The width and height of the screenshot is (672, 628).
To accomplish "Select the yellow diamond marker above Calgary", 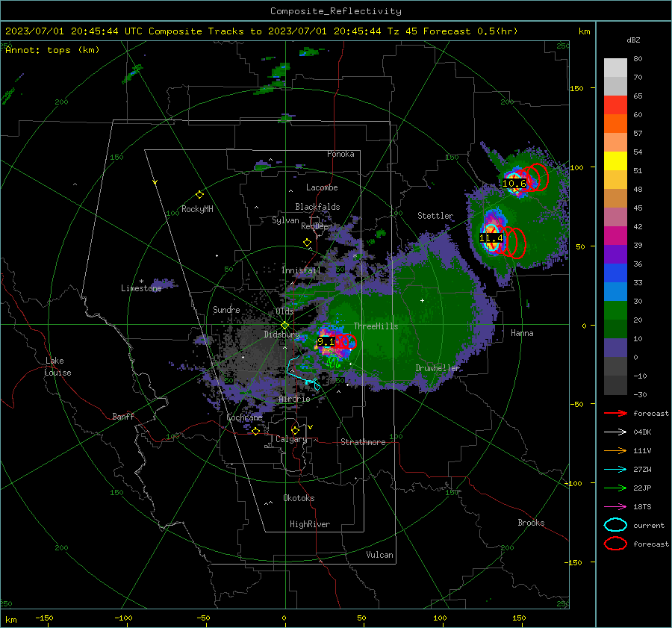I will (x=295, y=430).
